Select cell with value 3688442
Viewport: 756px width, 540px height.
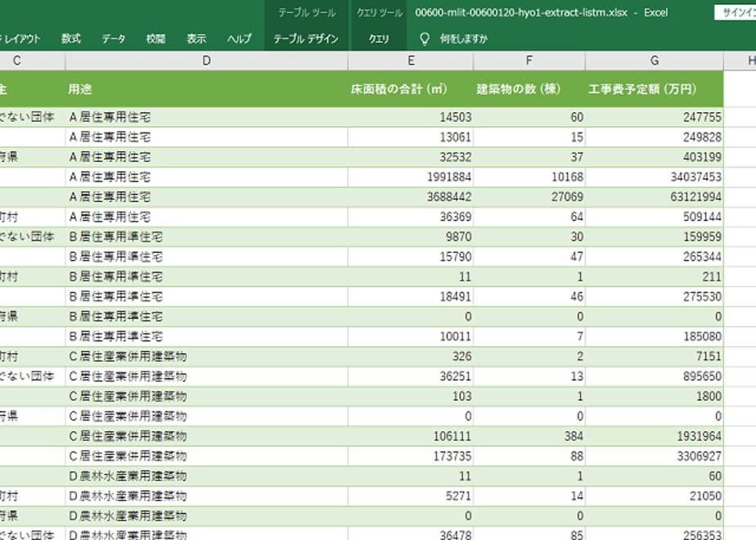tap(410, 197)
